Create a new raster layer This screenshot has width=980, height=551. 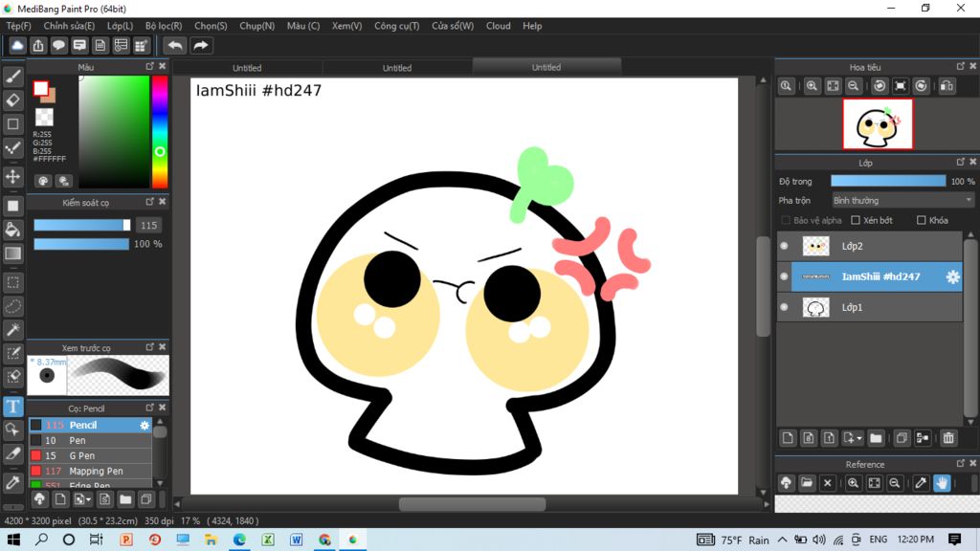coord(788,438)
